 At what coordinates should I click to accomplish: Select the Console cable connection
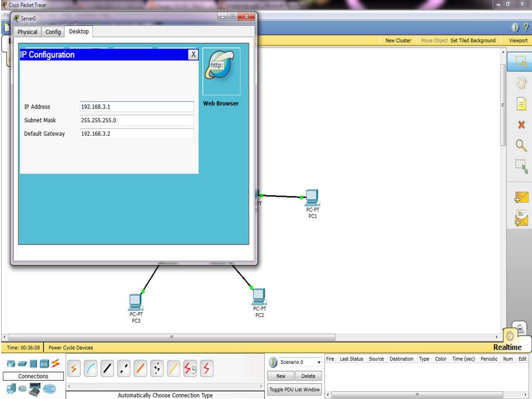point(90,368)
